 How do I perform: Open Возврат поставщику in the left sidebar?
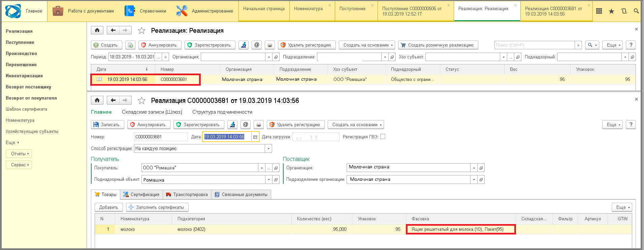(x=29, y=87)
